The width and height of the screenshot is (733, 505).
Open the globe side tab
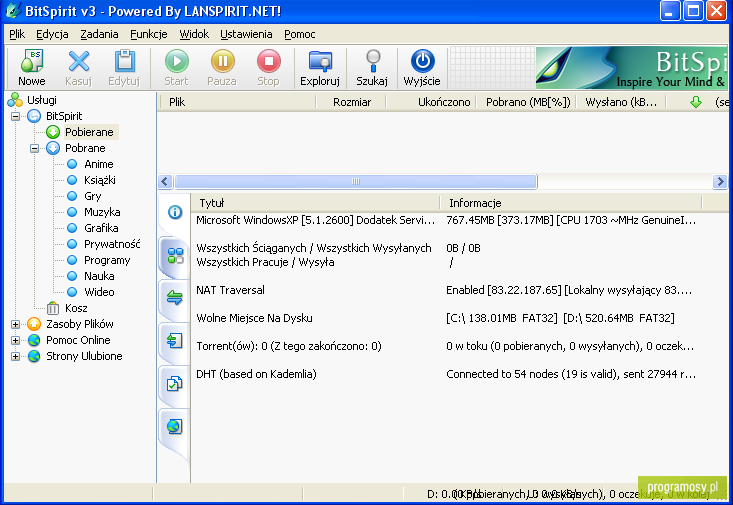(x=175, y=426)
